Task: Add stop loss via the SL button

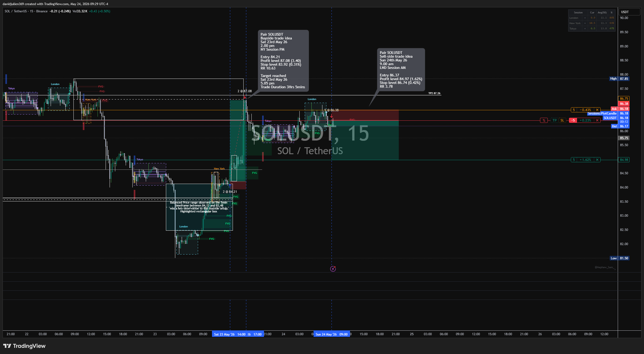Action: click(562, 120)
